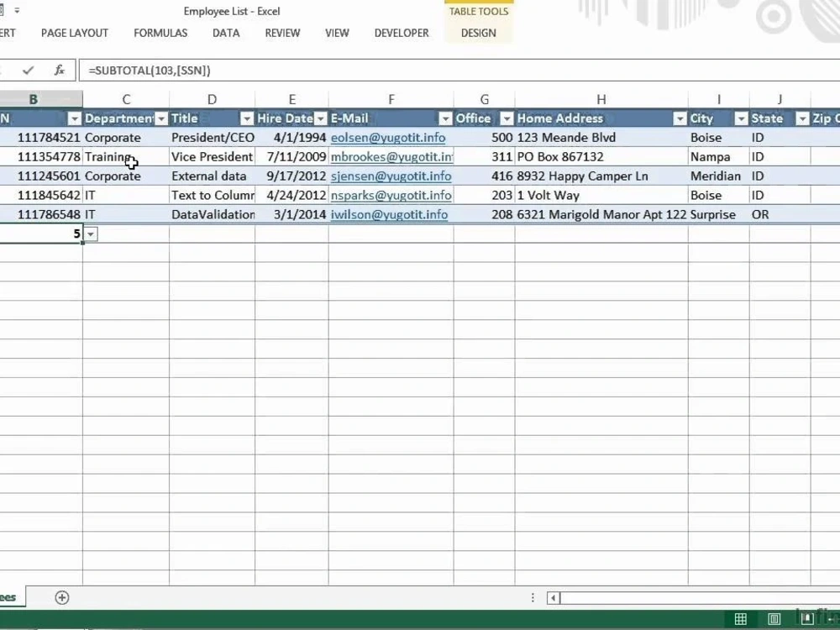
Task: Select column E header
Action: point(292,99)
